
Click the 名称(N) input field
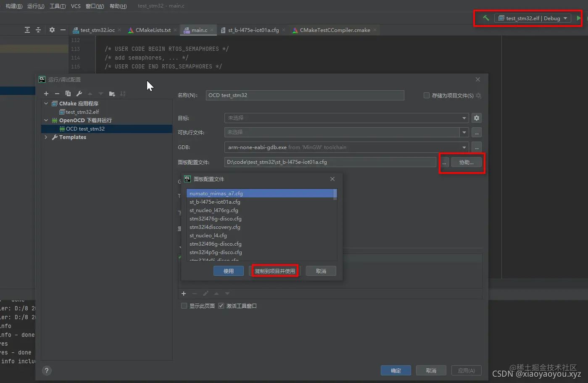[x=305, y=95]
